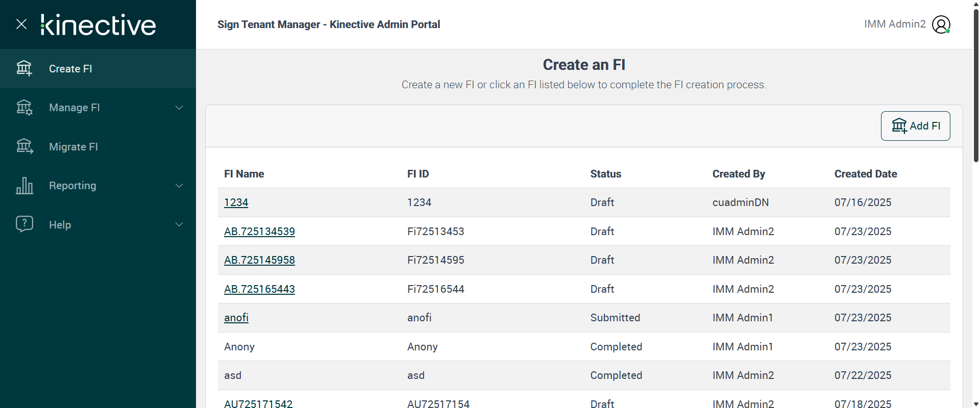980x408 pixels.
Task: Open the AB.725134539 FI link
Action: (259, 232)
